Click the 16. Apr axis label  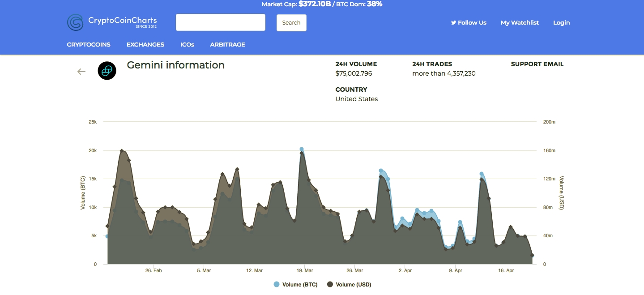coord(506,270)
